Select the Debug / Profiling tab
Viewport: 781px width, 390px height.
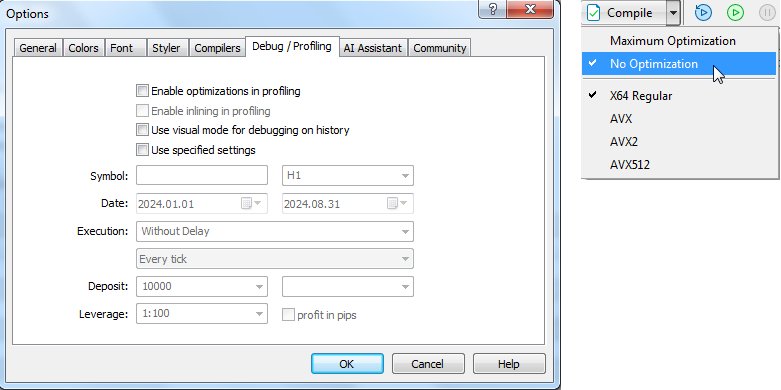click(x=292, y=46)
